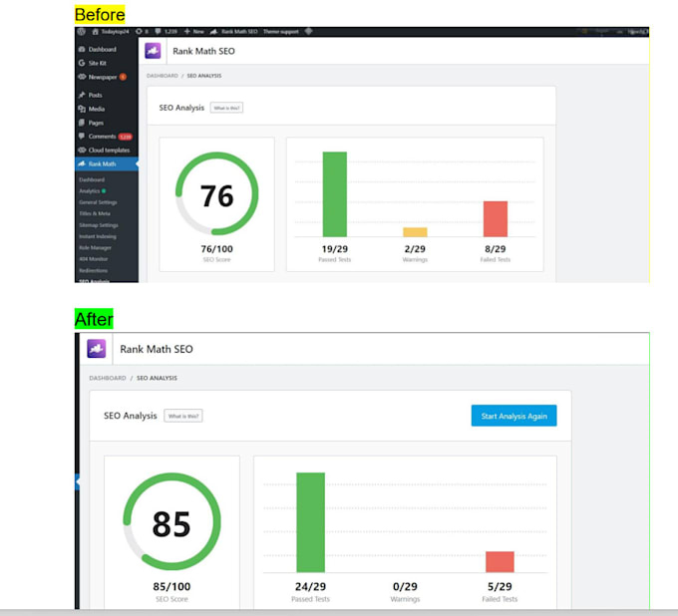678x616 pixels.
Task: Click Theme support in the admin bar
Action: [x=280, y=32]
